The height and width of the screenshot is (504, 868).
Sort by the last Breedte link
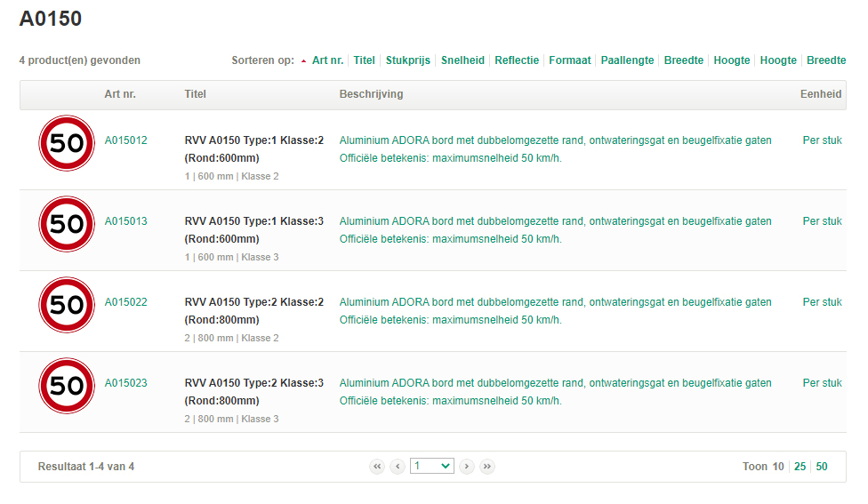pyautogui.click(x=826, y=60)
